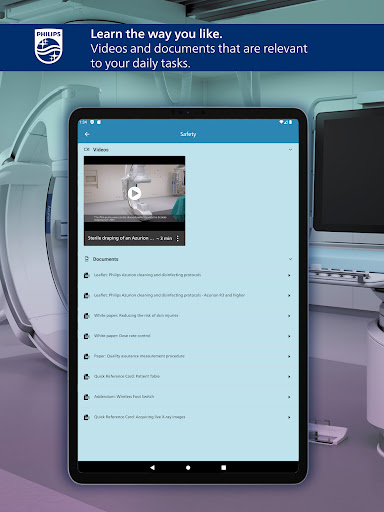The width and height of the screenshot is (384, 512).
Task: Collapse the Documents section chevron
Action: click(x=290, y=259)
